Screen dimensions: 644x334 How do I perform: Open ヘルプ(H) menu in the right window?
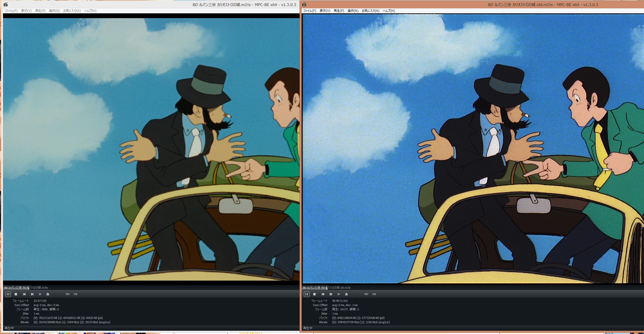[x=389, y=11]
